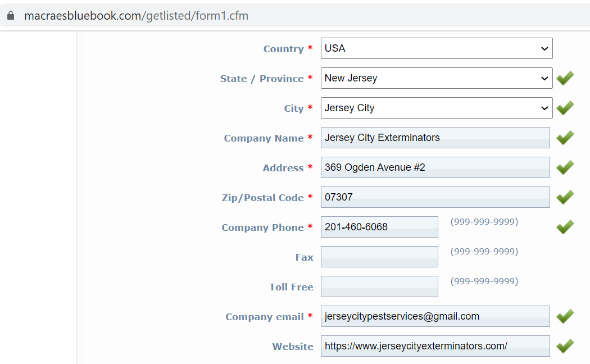The height and width of the screenshot is (364, 590).
Task: Open the City dropdown showing Jersey City
Action: click(x=437, y=108)
